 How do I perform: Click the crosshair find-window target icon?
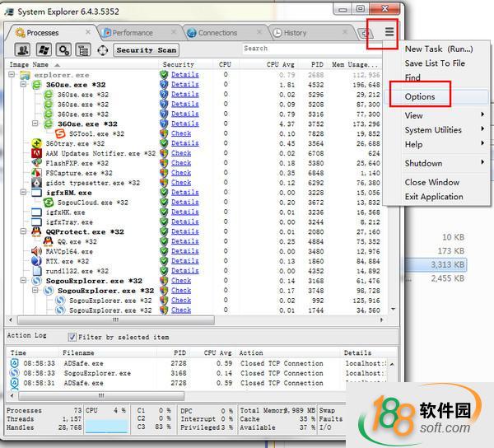pyautogui.click(x=103, y=50)
